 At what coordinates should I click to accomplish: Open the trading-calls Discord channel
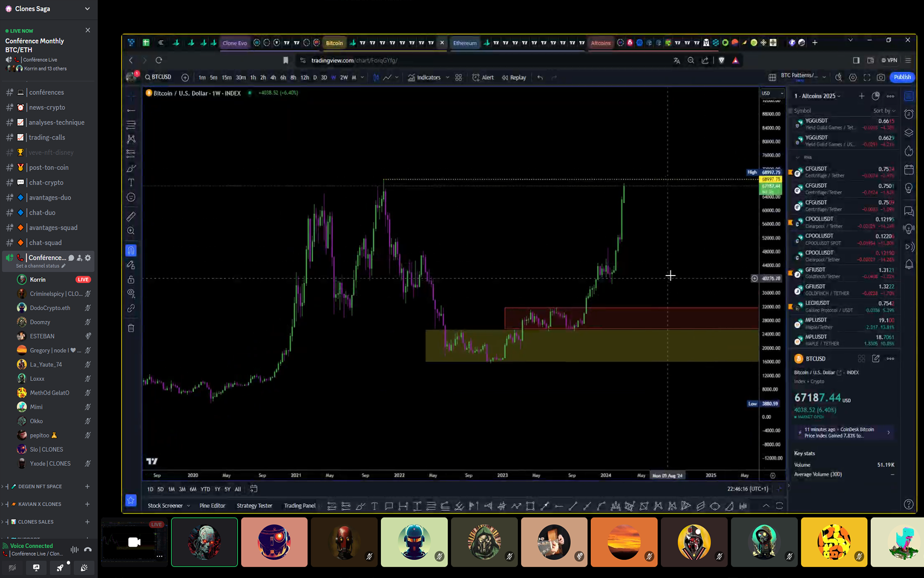point(47,137)
